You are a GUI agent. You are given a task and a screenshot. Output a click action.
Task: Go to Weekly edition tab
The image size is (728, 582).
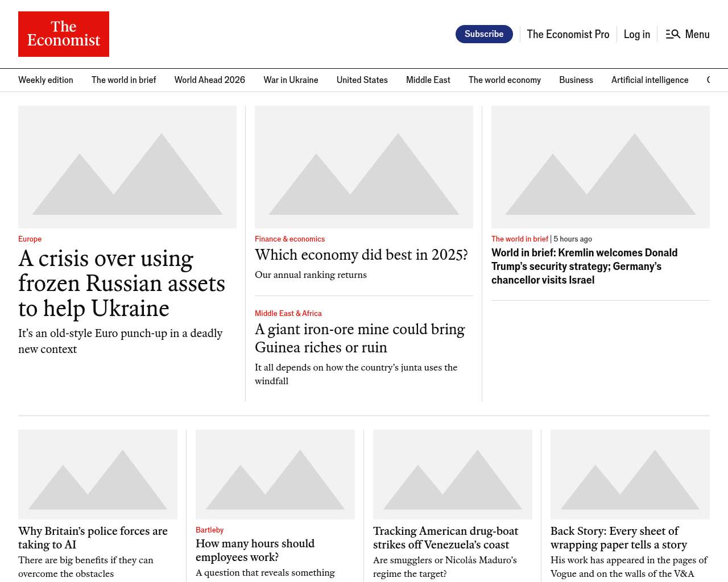(x=45, y=80)
